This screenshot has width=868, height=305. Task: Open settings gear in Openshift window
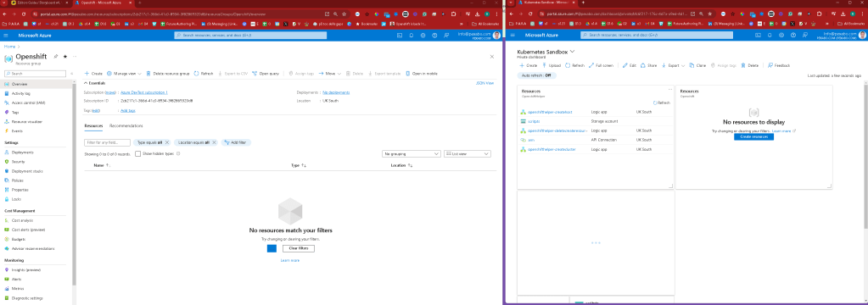coord(423,35)
